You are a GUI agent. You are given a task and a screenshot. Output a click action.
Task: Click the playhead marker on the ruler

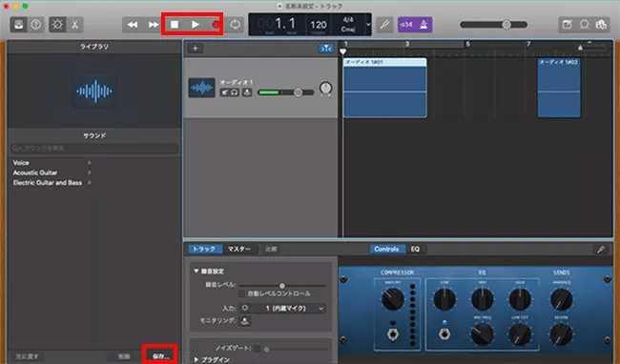342,51
